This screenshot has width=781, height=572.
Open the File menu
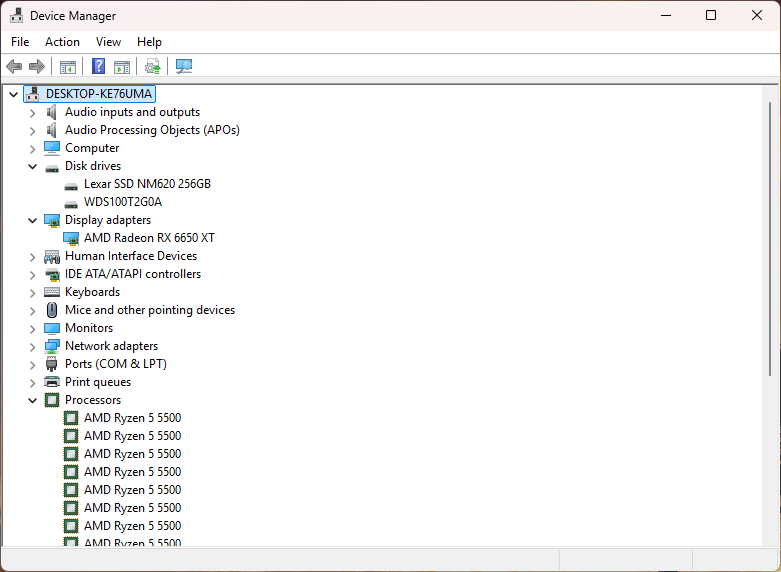20,42
